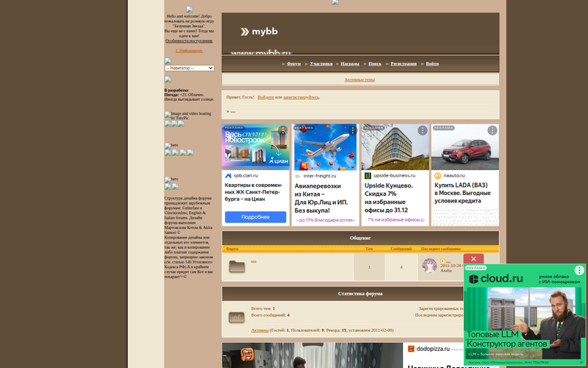Open the options menu on the Upside Кунцево ad
Screen dimensions: 588x368
pos(423,130)
